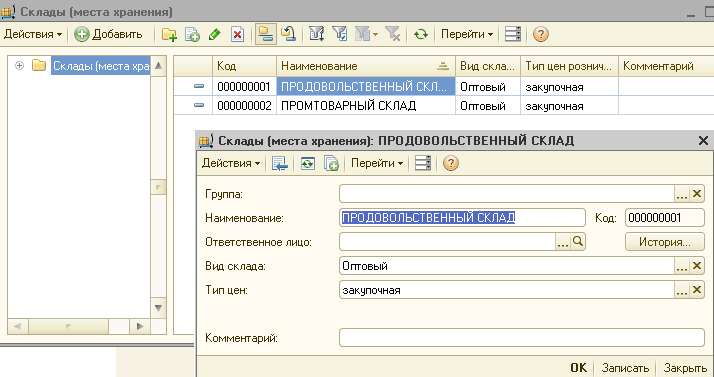Click the settings list icon in dialog toolbar
The image size is (714, 377).
coord(423,163)
